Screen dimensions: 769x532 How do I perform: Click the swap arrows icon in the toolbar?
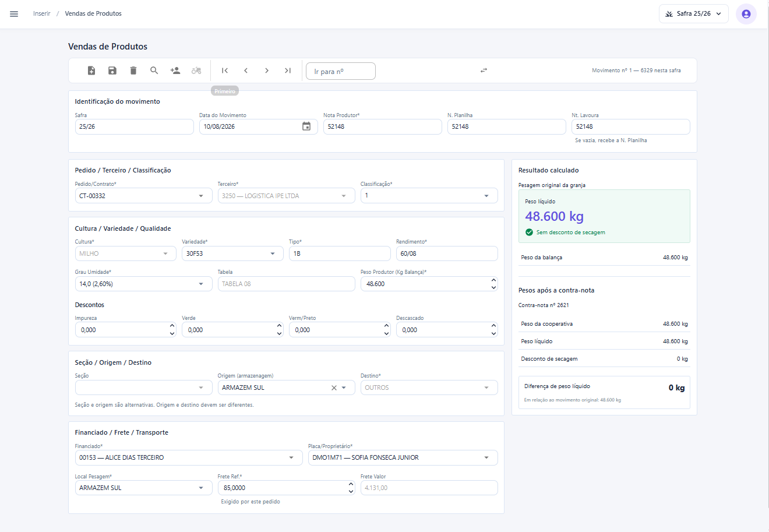484,71
